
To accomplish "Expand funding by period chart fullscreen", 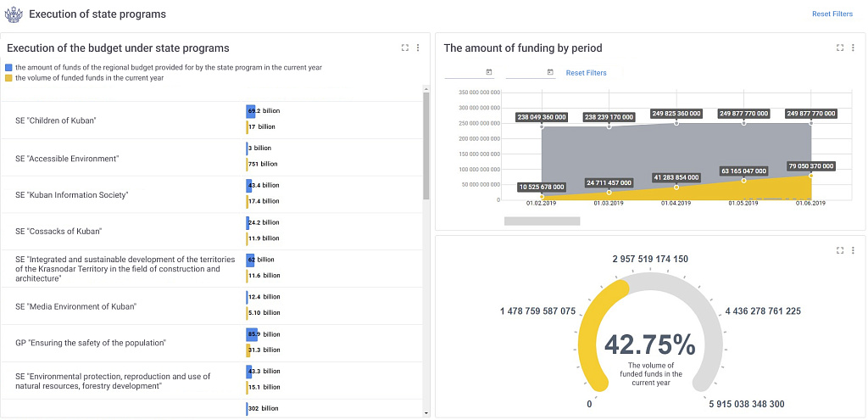I will coord(840,48).
